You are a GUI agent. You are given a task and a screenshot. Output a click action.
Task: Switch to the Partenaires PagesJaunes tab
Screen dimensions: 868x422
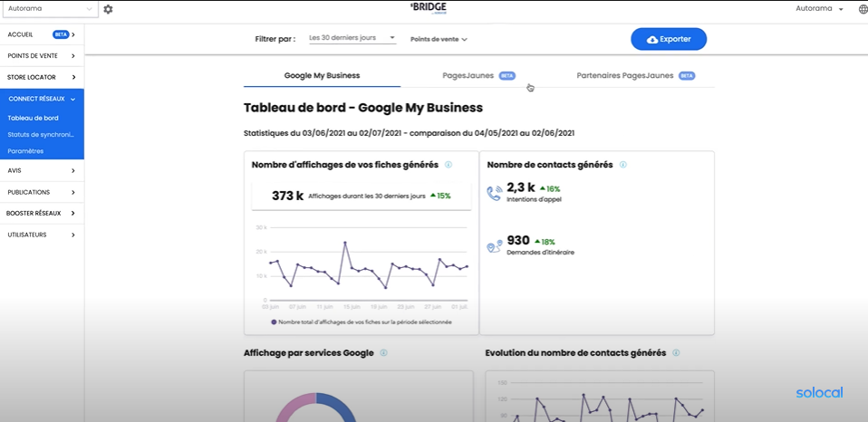pyautogui.click(x=635, y=76)
